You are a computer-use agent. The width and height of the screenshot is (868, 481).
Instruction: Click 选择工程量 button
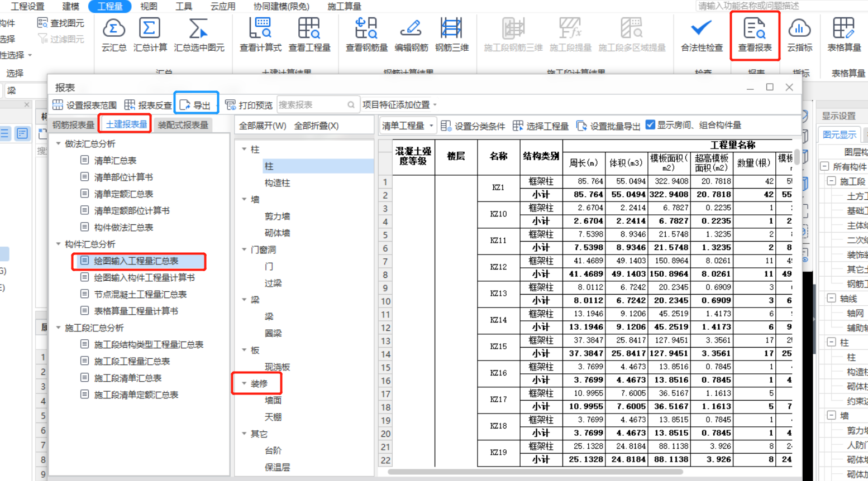(x=540, y=126)
